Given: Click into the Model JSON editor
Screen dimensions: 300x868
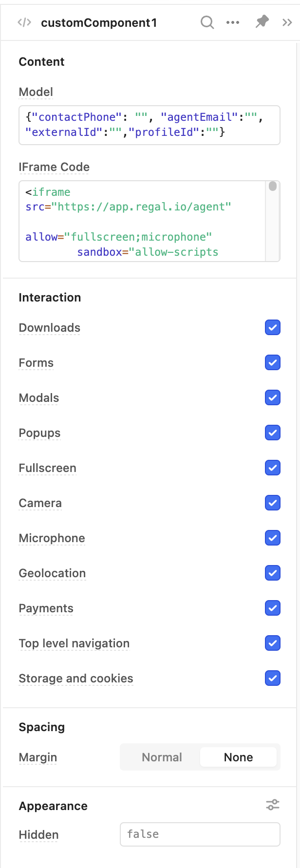Looking at the screenshot, I should coord(150,125).
